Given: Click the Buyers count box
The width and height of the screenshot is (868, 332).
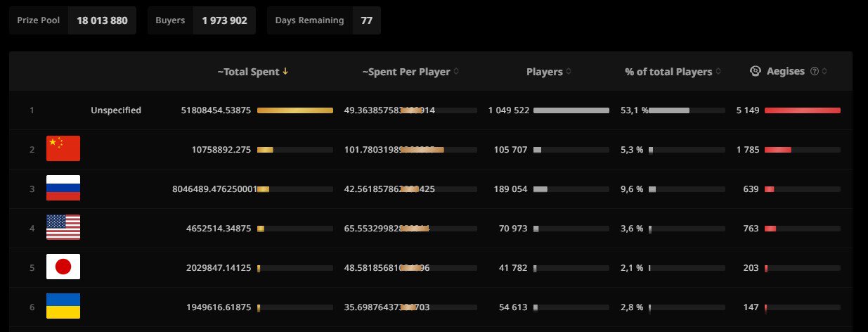Looking at the screenshot, I should [x=202, y=20].
